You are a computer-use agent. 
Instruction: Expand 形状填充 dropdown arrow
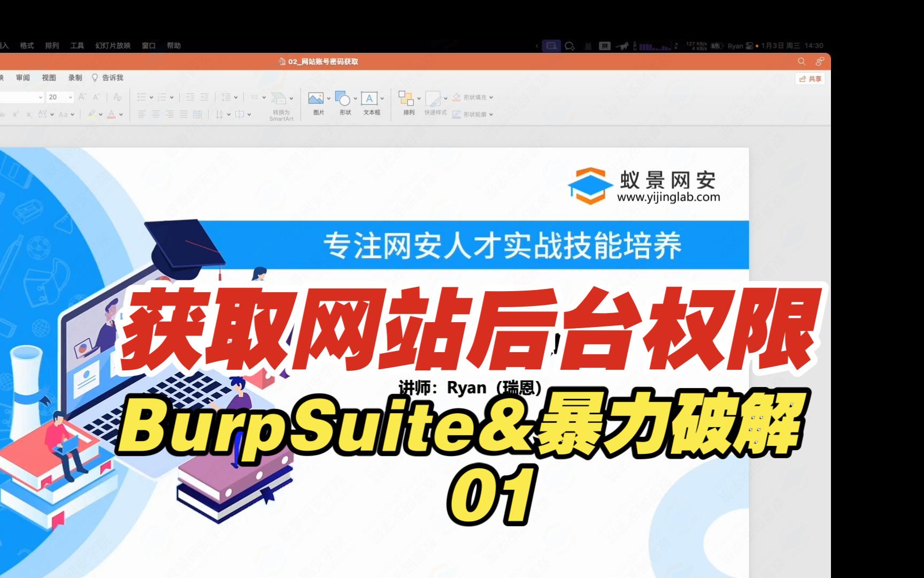(x=491, y=97)
